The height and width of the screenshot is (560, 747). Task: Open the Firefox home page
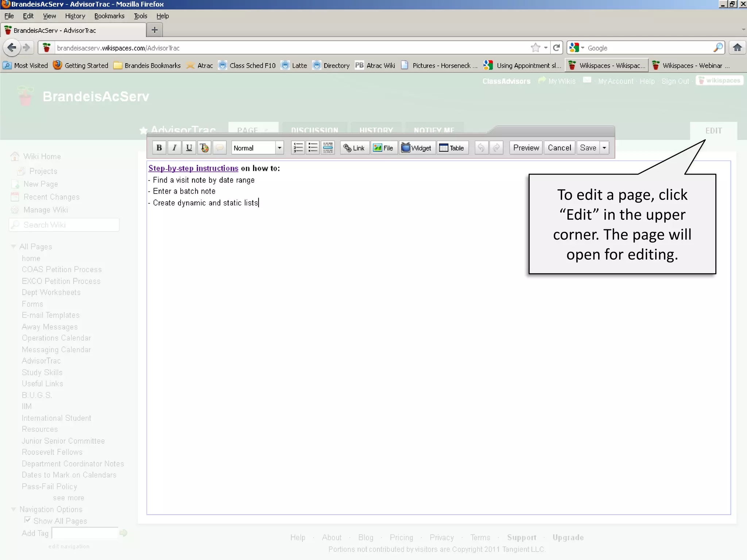pyautogui.click(x=737, y=48)
